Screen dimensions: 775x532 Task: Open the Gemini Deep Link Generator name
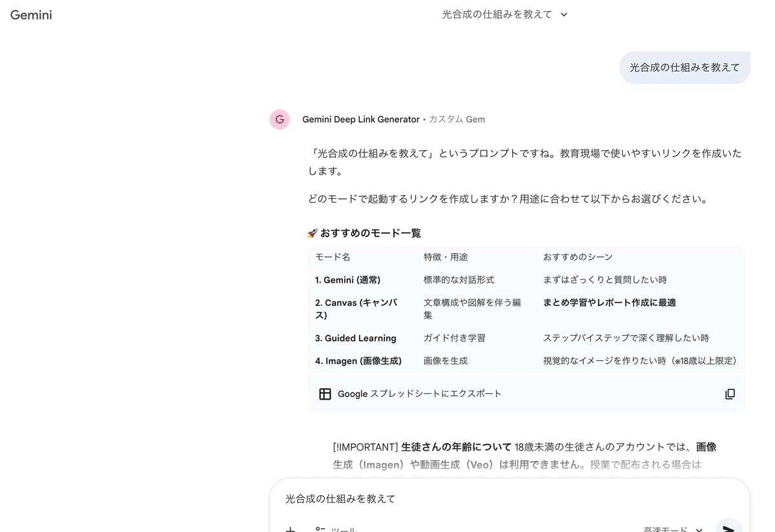[x=361, y=119]
